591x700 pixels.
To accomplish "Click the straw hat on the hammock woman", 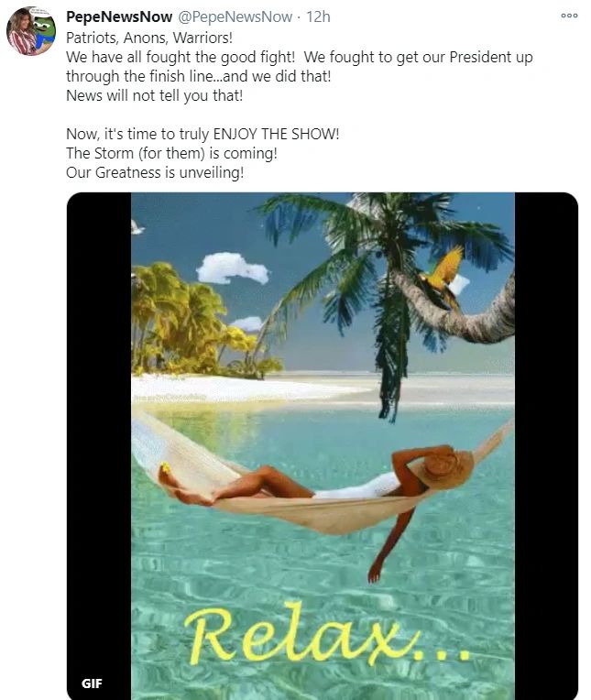I will [x=444, y=469].
